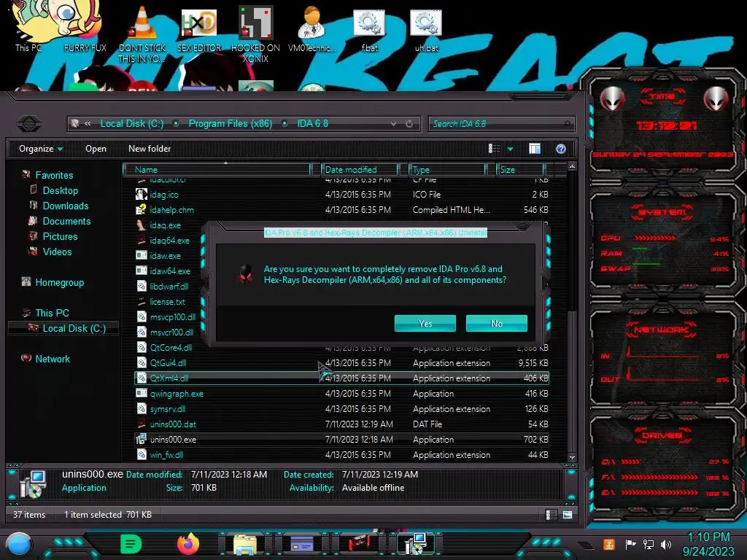Confirm uninstall by clicking Yes
747x560 pixels.
(425, 323)
